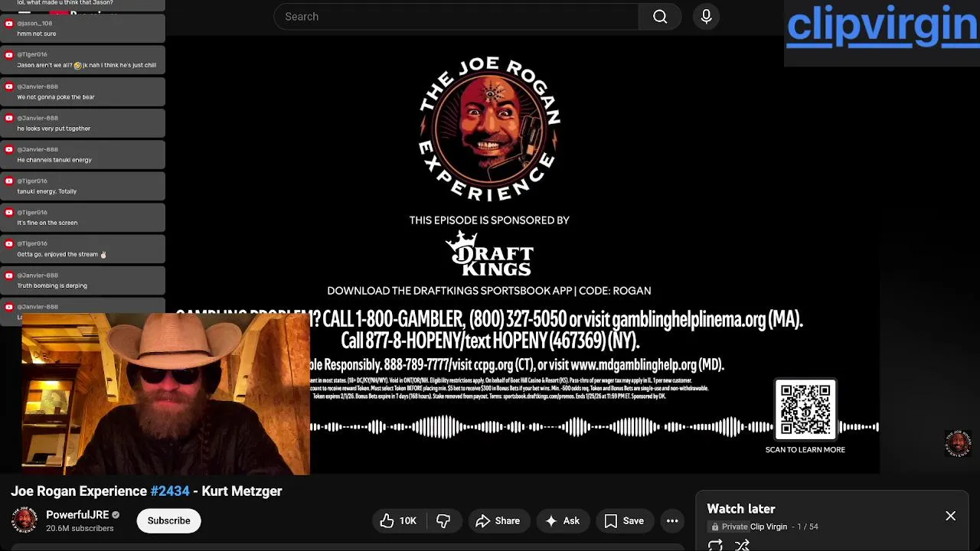The image size is (980, 551).
Task: Click the JRE channel watermark in video corner
Action: point(958,443)
